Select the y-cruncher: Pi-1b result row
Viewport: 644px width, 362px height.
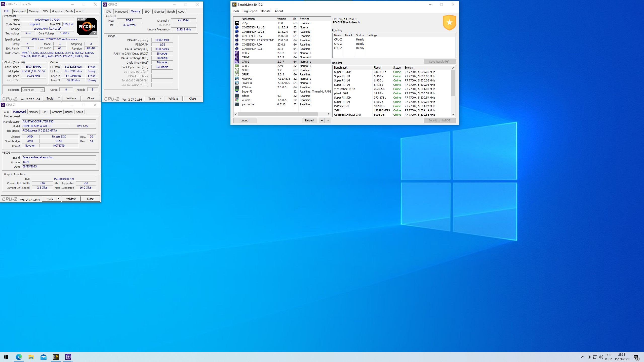point(392,89)
